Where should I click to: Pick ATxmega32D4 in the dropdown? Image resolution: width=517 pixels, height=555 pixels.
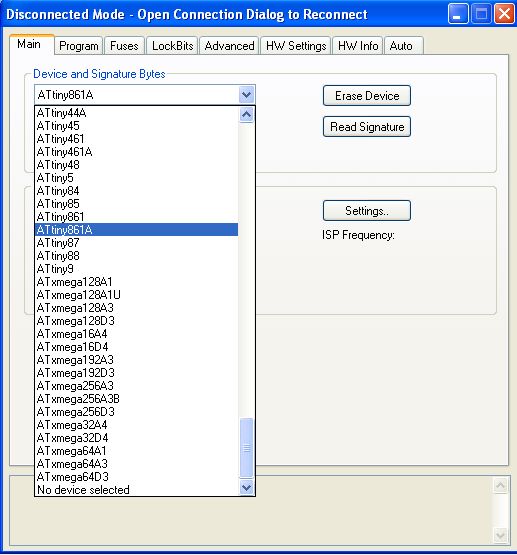[x=137, y=438]
